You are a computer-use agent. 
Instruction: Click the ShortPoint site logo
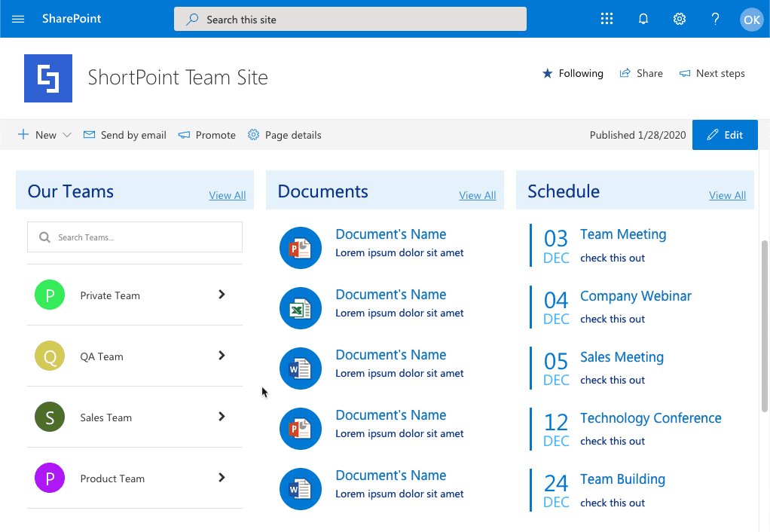coord(48,78)
